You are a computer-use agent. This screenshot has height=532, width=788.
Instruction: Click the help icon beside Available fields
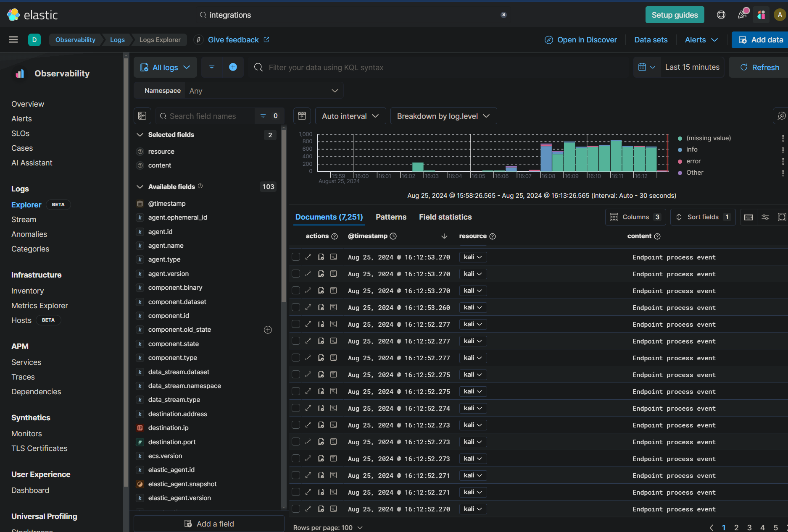point(200,186)
